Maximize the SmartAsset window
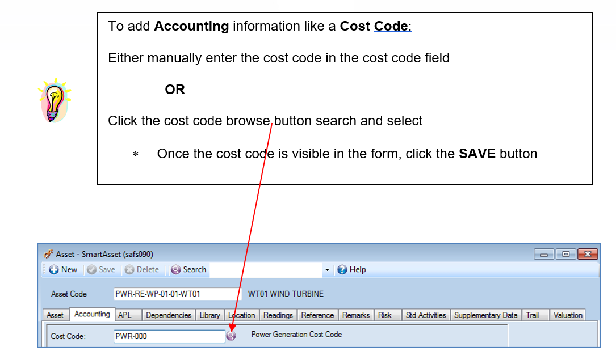Image resolution: width=616 pixels, height=364 pixels. 565,254
